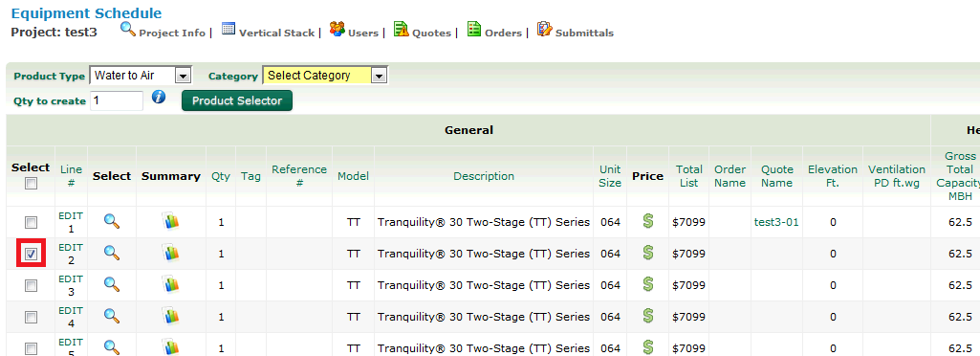Open the test3-01 quote link
The height and width of the screenshot is (356, 980).
[x=776, y=221]
